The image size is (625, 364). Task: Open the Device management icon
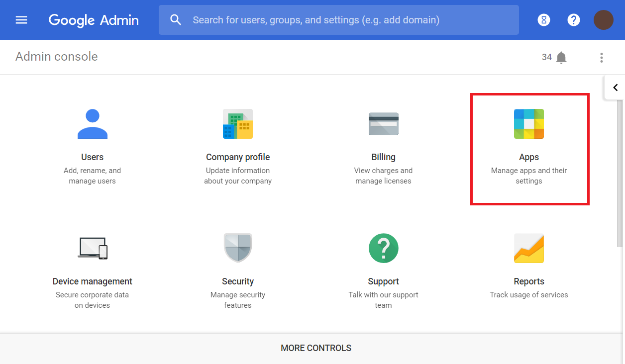pos(93,248)
